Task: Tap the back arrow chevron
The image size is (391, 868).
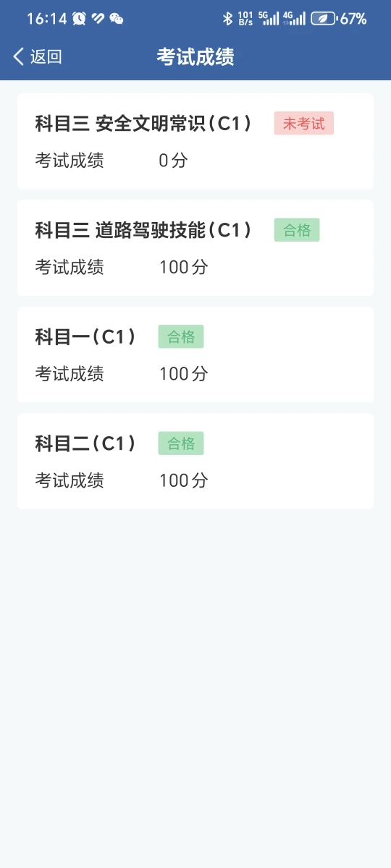Action: click(19, 57)
